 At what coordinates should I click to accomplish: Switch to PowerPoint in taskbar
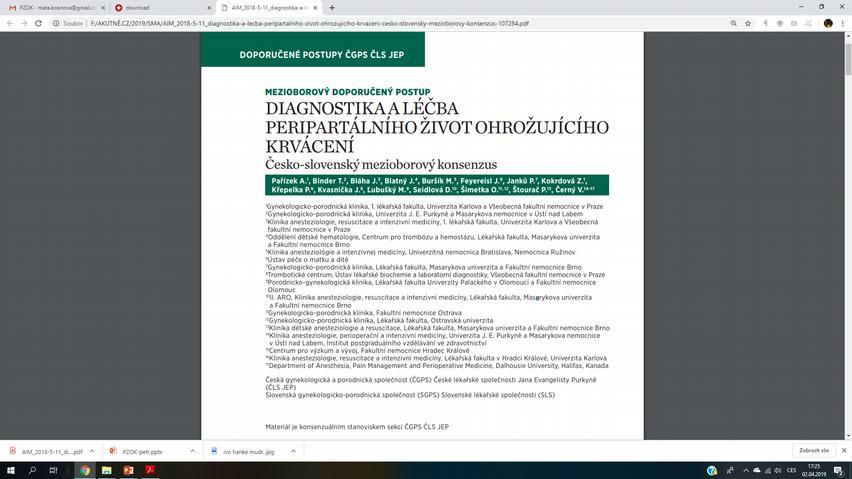[128, 470]
